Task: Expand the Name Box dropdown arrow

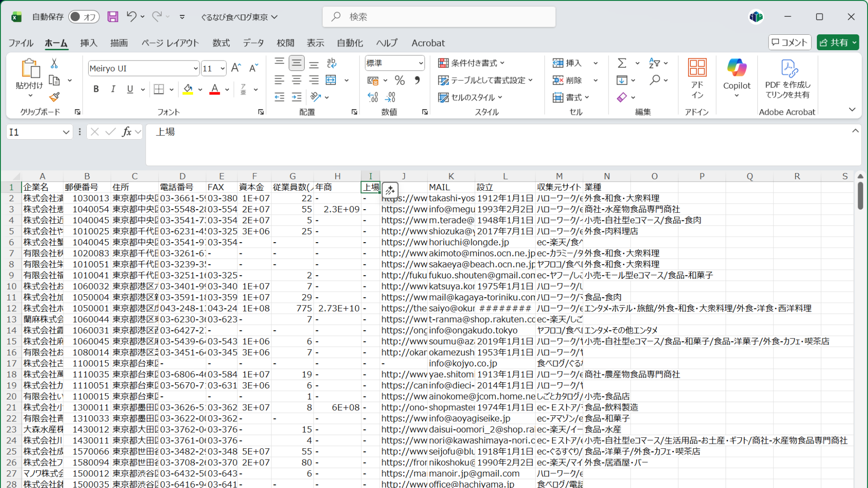Action: (x=66, y=132)
